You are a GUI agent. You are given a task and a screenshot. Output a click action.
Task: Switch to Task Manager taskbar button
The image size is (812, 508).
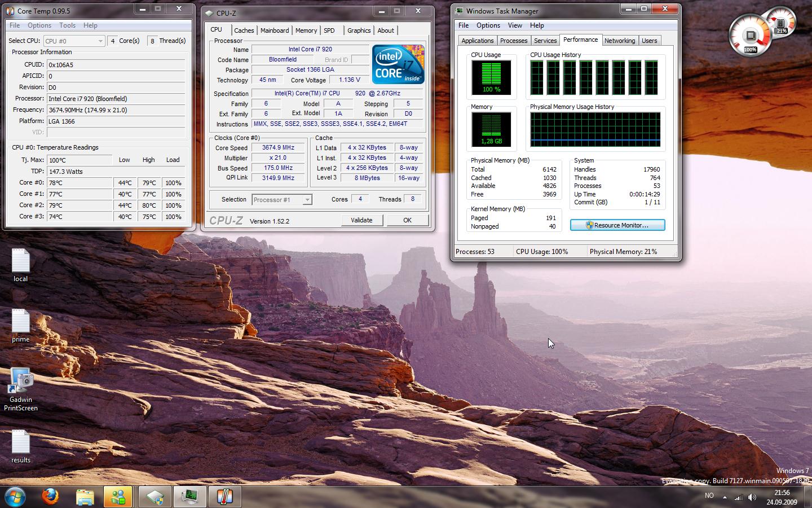pyautogui.click(x=190, y=497)
